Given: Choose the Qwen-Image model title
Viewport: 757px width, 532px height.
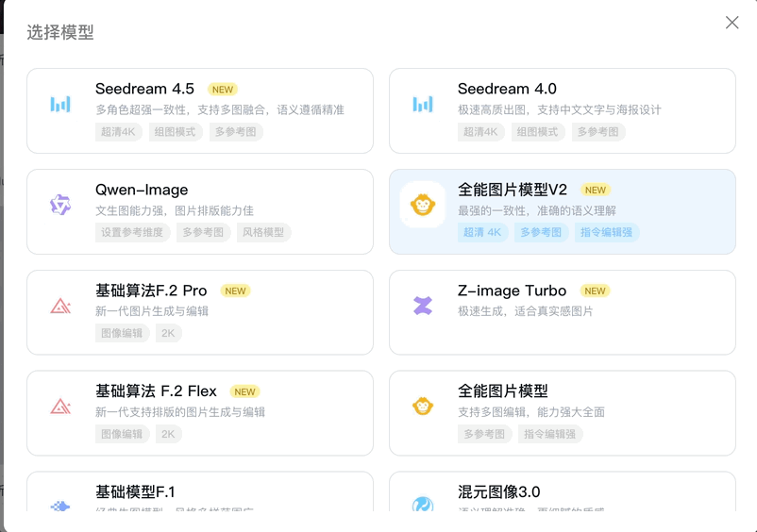Looking at the screenshot, I should (x=142, y=190).
